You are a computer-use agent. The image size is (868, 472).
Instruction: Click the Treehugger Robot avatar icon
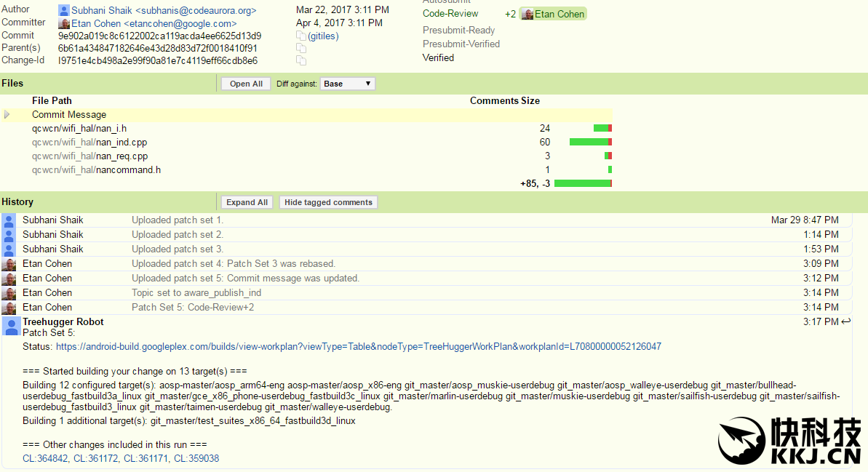click(9, 326)
